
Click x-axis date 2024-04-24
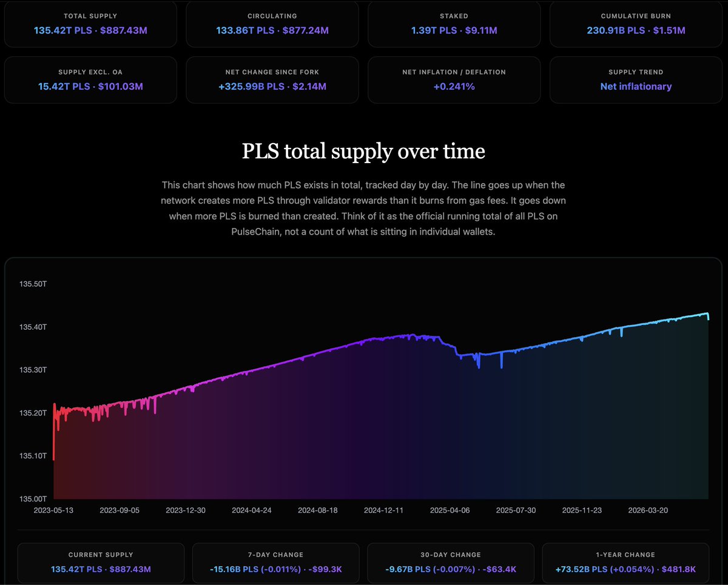[x=252, y=510]
